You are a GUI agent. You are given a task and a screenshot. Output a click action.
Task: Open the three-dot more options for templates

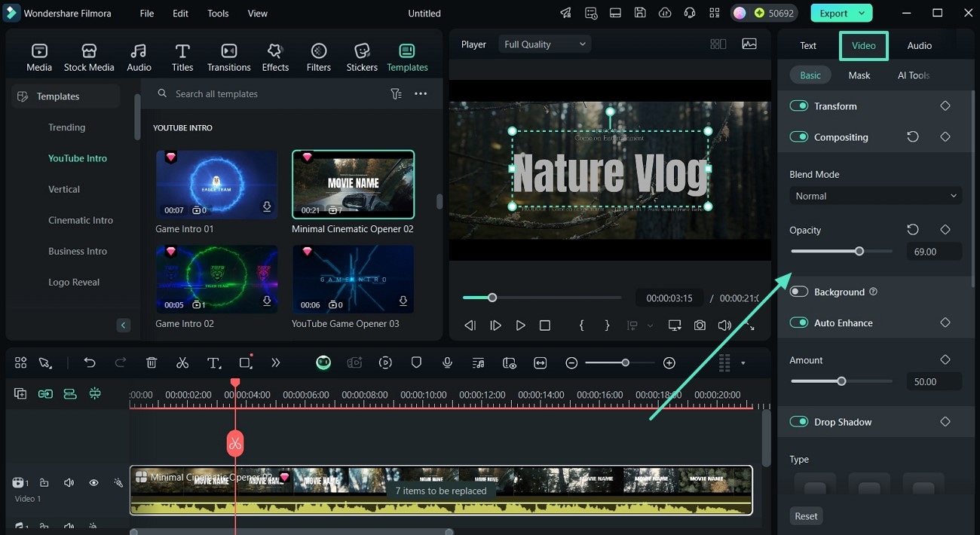pyautogui.click(x=421, y=93)
